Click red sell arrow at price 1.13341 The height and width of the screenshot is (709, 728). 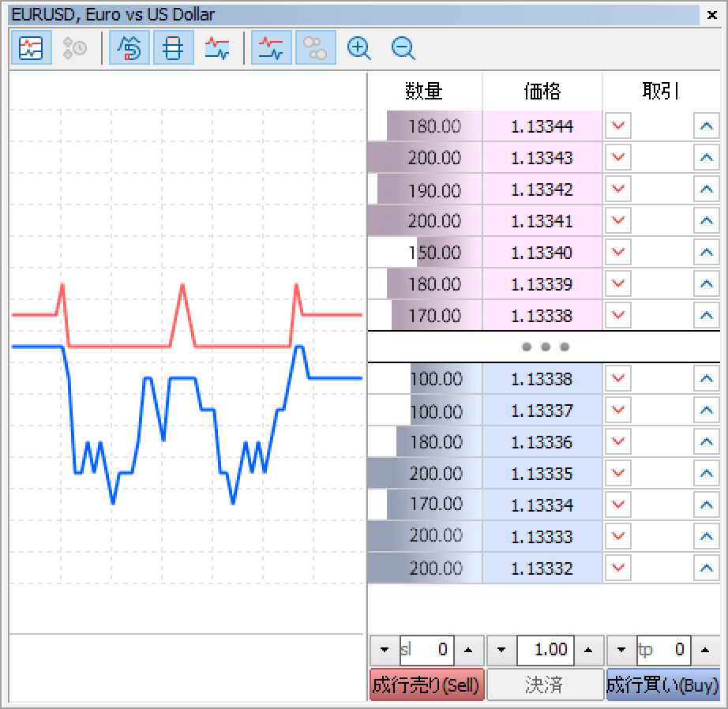click(618, 220)
